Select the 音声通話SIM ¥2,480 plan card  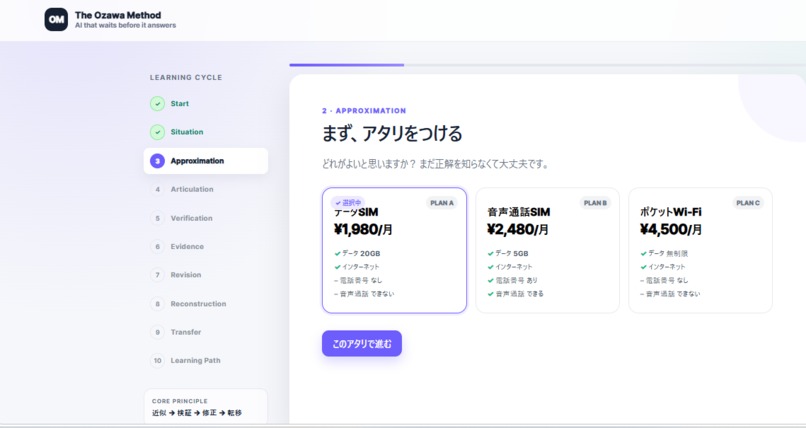click(547, 250)
